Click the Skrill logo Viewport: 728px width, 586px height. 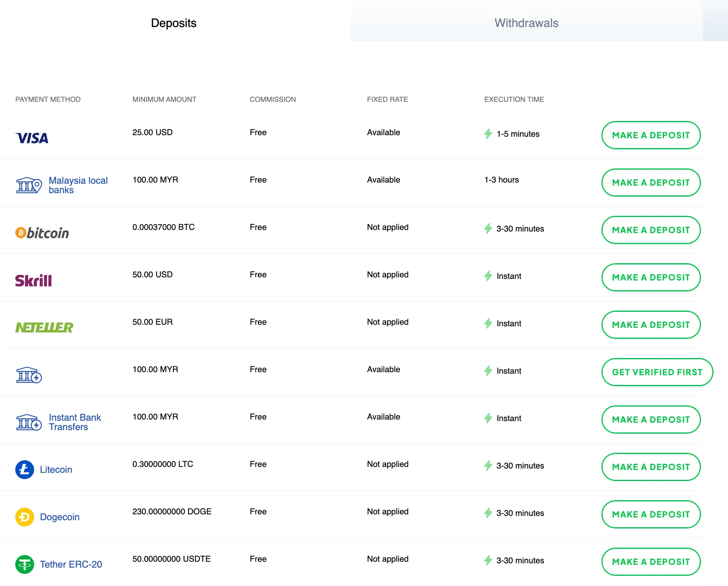coord(33,280)
